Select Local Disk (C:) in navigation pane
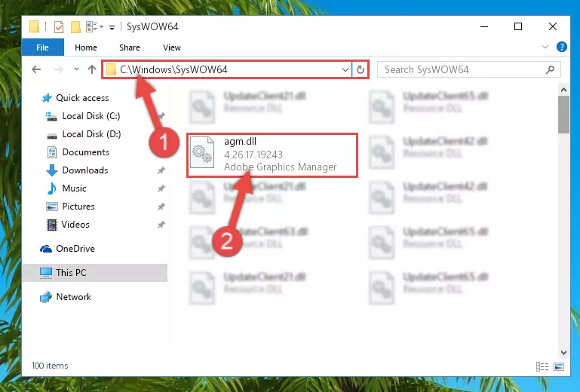This screenshot has width=580, height=392. 91,116
